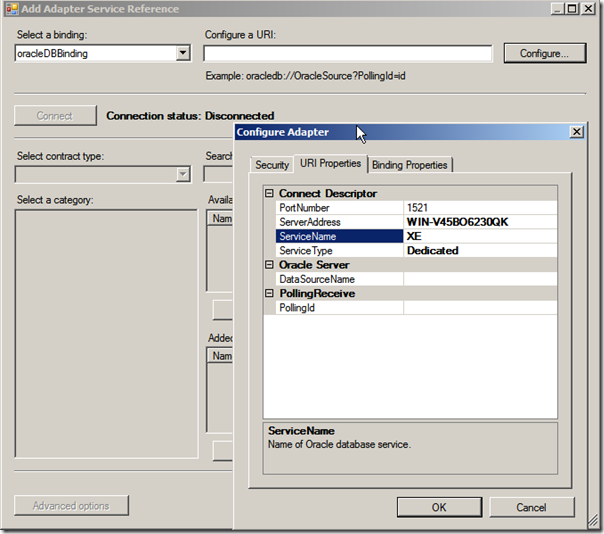604x534 pixels.
Task: Click the disabled Connect button
Action: 55,116
